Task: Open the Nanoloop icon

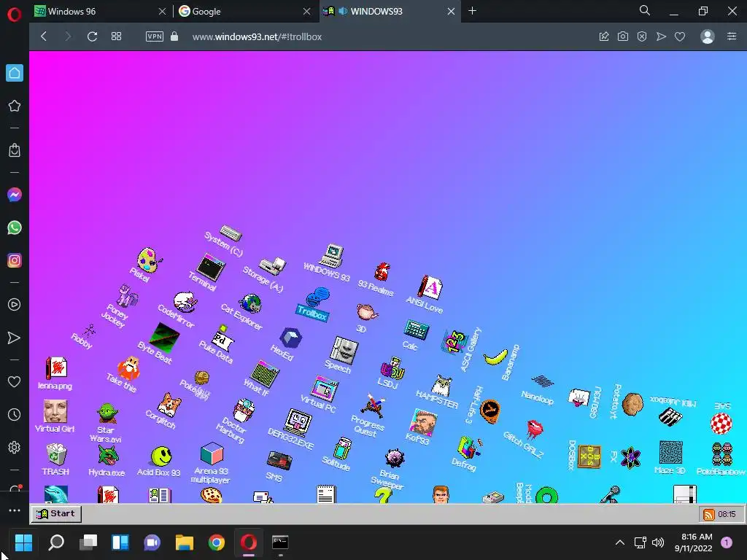Action: coord(543,381)
